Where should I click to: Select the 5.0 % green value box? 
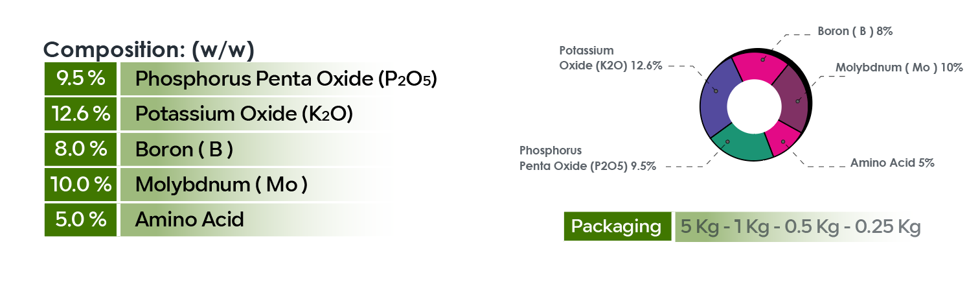click(x=80, y=219)
